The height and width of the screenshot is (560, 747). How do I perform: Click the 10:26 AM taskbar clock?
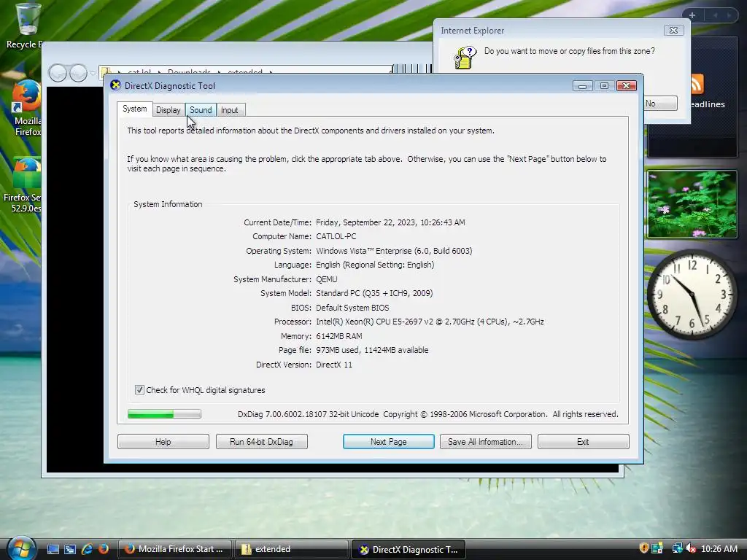coord(719,549)
